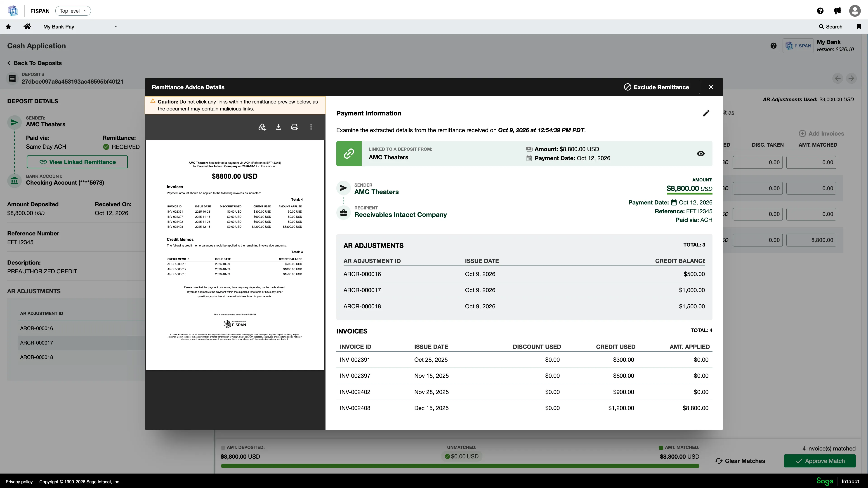Click Exclude Remittance button
The width and height of the screenshot is (868, 488).
coord(656,87)
